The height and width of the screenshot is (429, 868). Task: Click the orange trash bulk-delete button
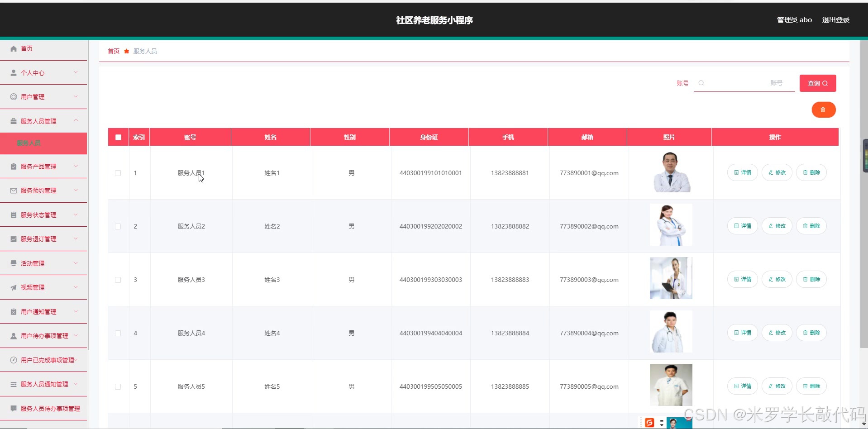(823, 110)
